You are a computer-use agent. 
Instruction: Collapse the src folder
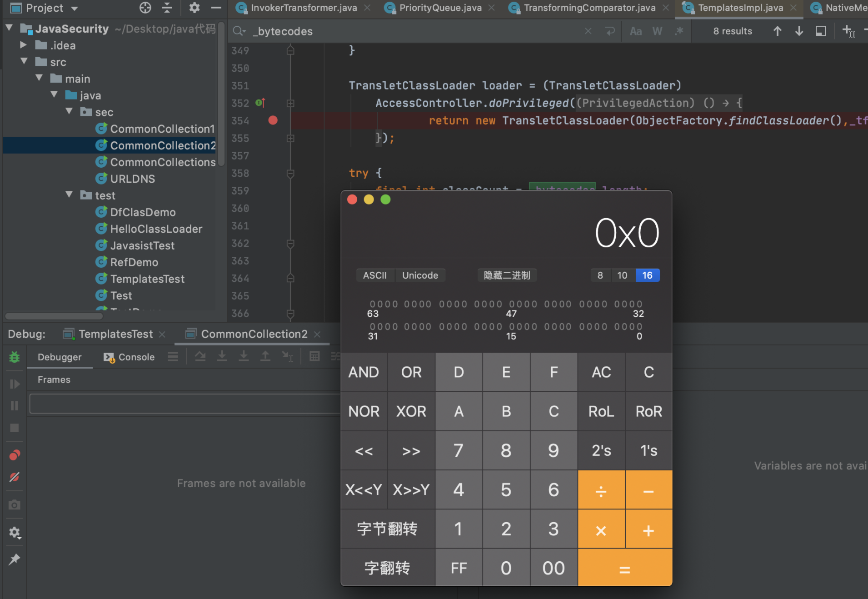tap(24, 61)
